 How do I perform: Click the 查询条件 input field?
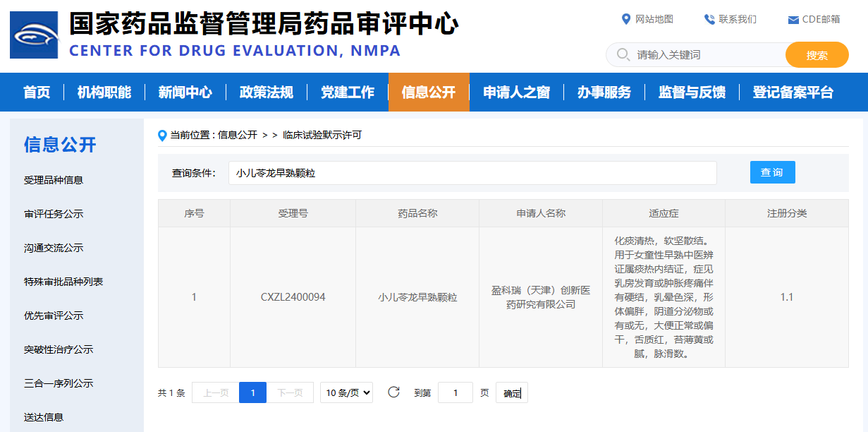[472, 173]
